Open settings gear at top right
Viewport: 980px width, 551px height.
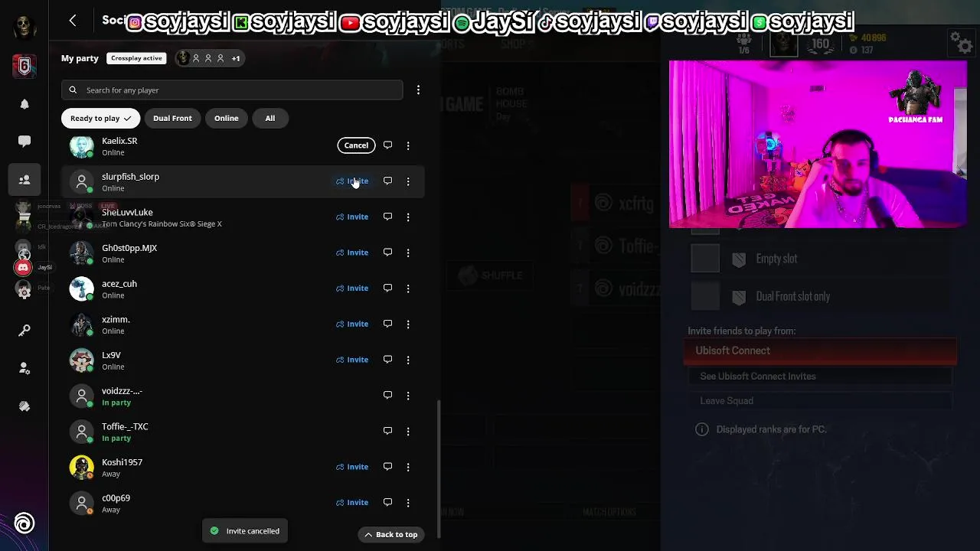click(960, 42)
